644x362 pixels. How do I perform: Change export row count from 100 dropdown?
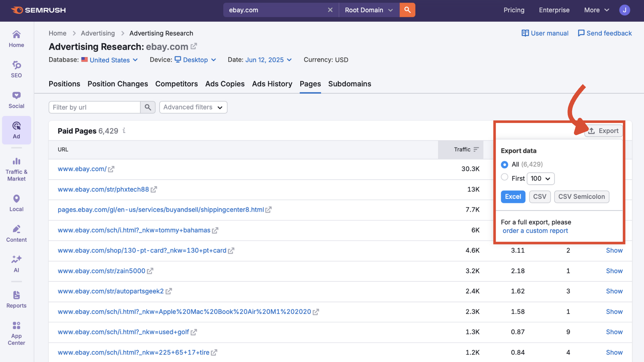[x=540, y=178]
